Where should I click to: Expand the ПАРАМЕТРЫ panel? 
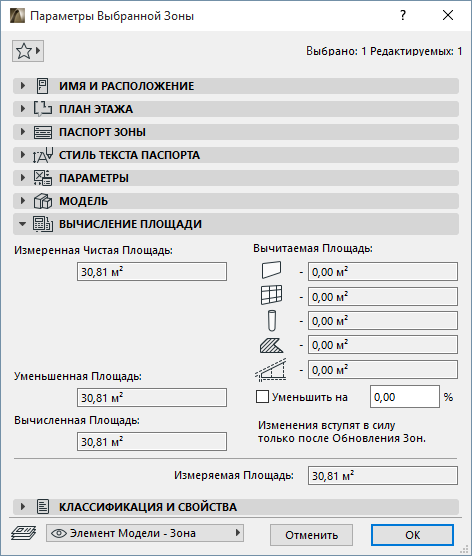tap(23, 178)
